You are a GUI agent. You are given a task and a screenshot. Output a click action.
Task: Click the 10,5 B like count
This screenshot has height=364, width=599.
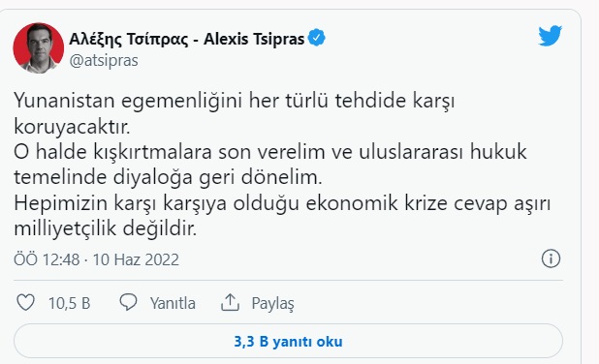[69, 303]
